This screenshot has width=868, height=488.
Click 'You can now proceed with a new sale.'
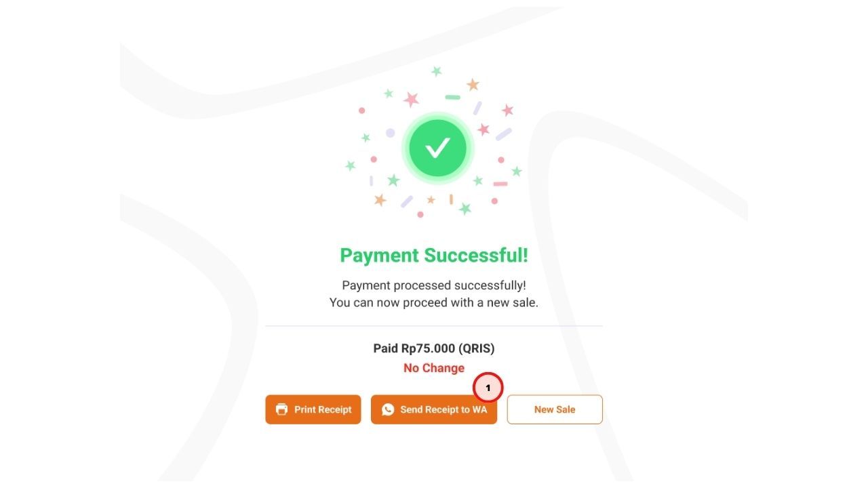pos(434,302)
